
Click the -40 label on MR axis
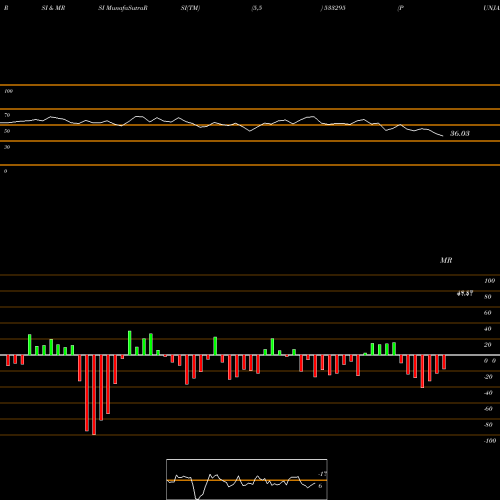[488, 393]
